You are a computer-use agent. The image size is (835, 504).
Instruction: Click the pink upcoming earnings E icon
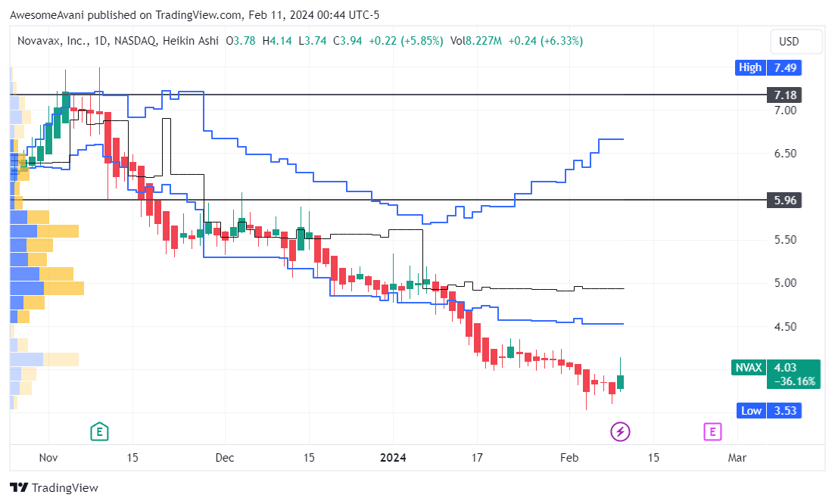click(x=712, y=431)
